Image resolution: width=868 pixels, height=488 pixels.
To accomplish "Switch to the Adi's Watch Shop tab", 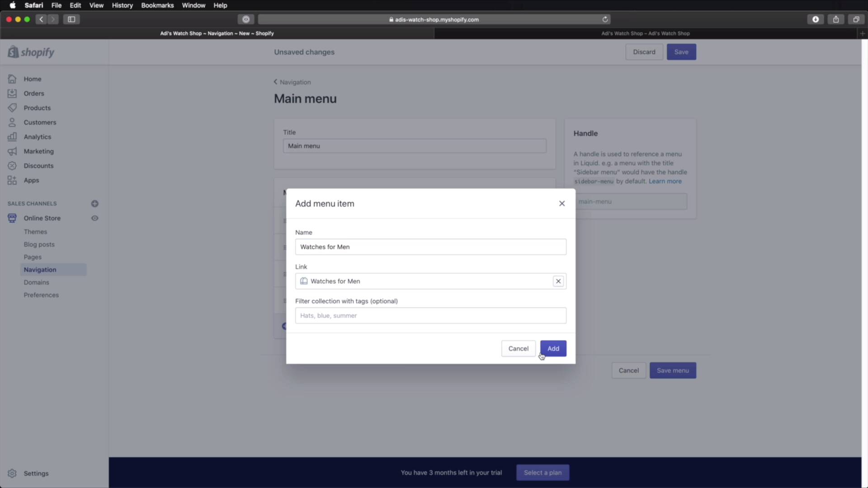I will (646, 33).
